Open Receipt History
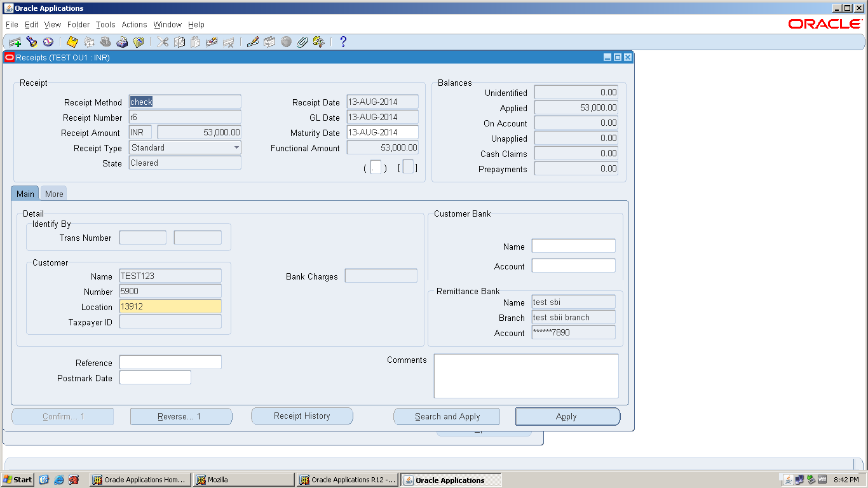This screenshot has width=868, height=488. click(x=302, y=416)
